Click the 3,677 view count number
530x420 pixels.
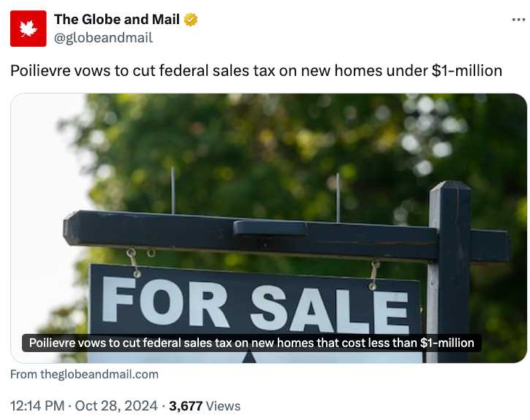(186, 406)
